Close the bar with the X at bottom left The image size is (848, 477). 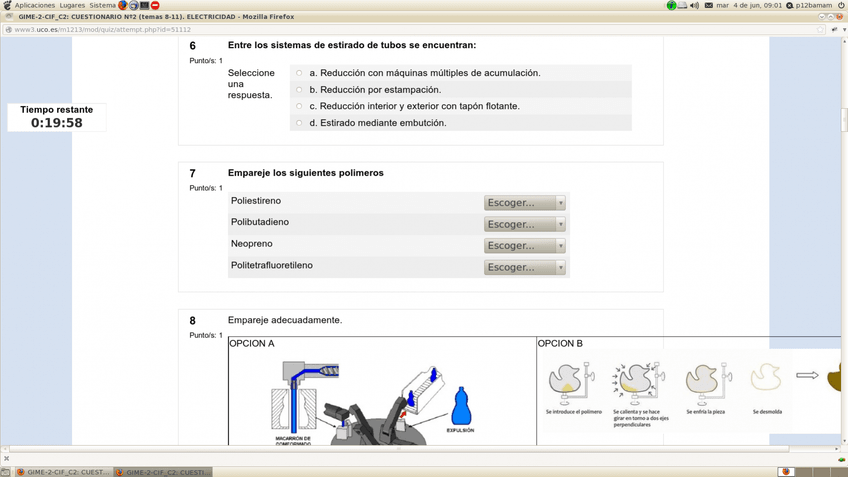pos(6,459)
